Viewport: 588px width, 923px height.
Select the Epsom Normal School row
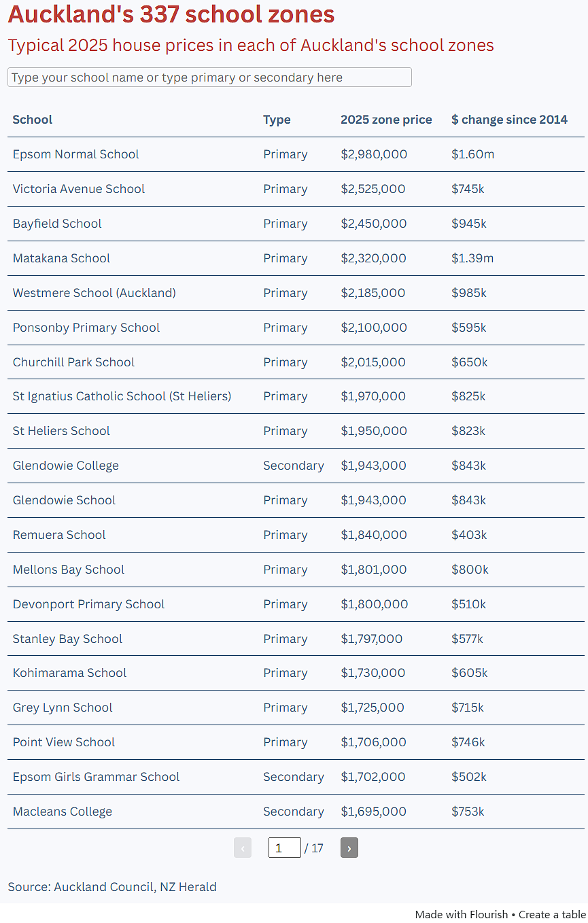tap(296, 154)
